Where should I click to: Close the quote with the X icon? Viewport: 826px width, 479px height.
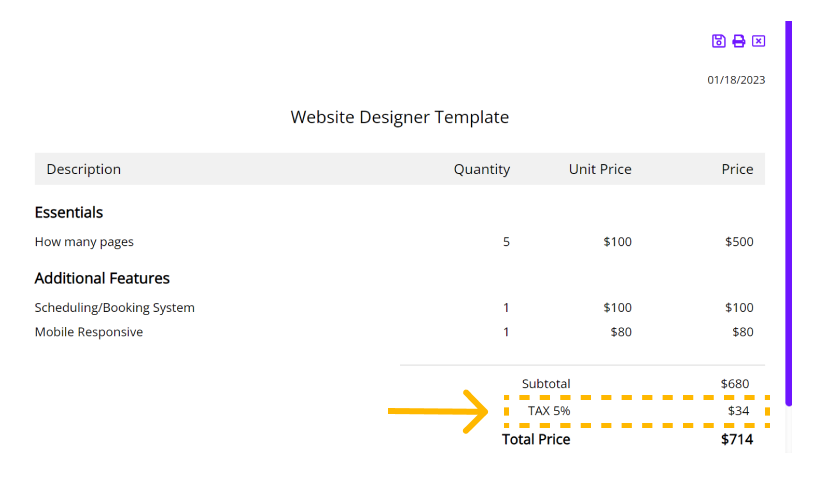tap(759, 41)
